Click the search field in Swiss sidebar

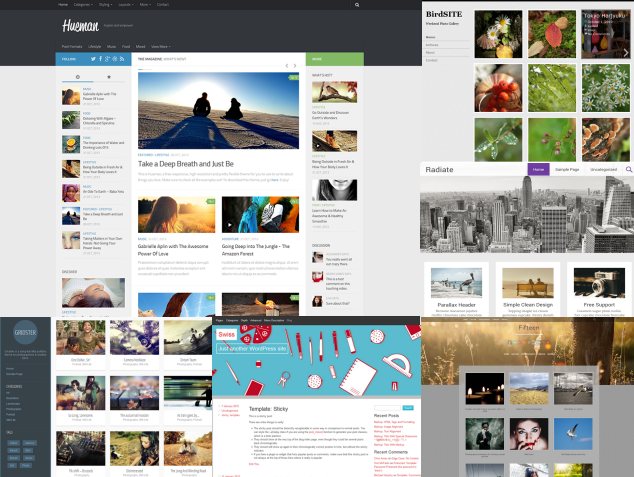387,408
